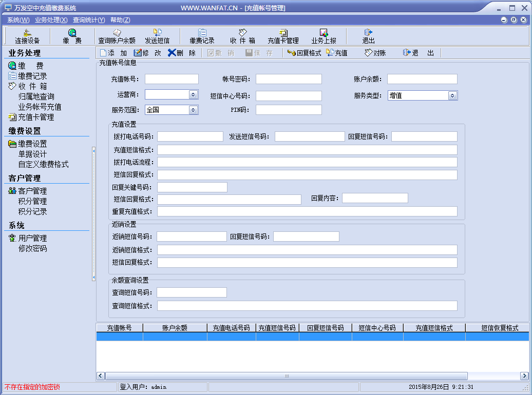Open 收件箱 in the sidebar
The height and width of the screenshot is (395, 532).
(x=28, y=86)
